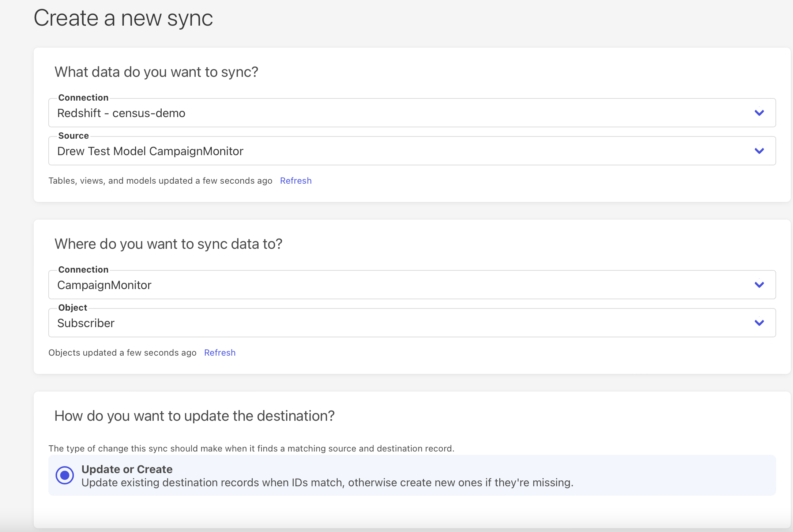Click the chevron on the CampaignMonitor connection dropdown
793x532 pixels.
coord(759,285)
